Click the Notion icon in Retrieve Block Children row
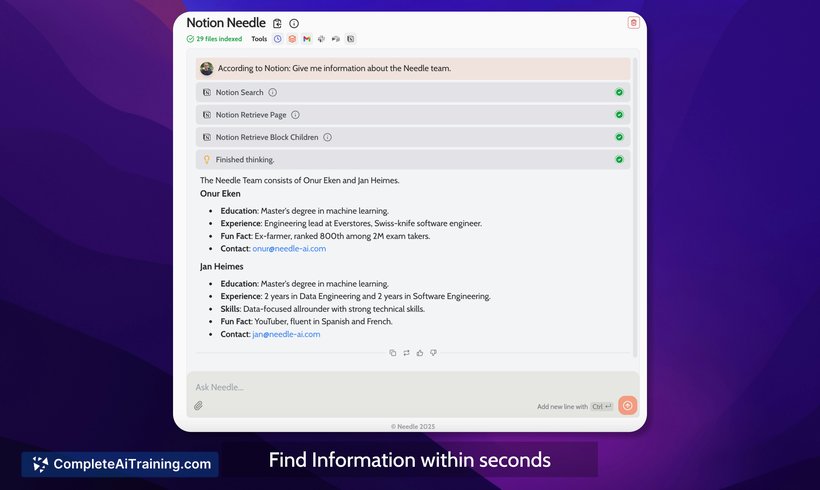 pos(207,138)
